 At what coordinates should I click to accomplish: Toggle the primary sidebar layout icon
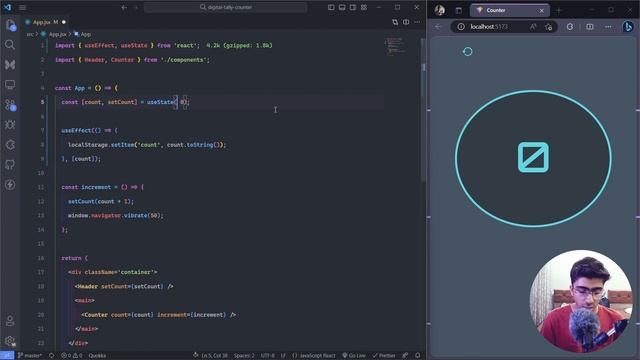331,7
